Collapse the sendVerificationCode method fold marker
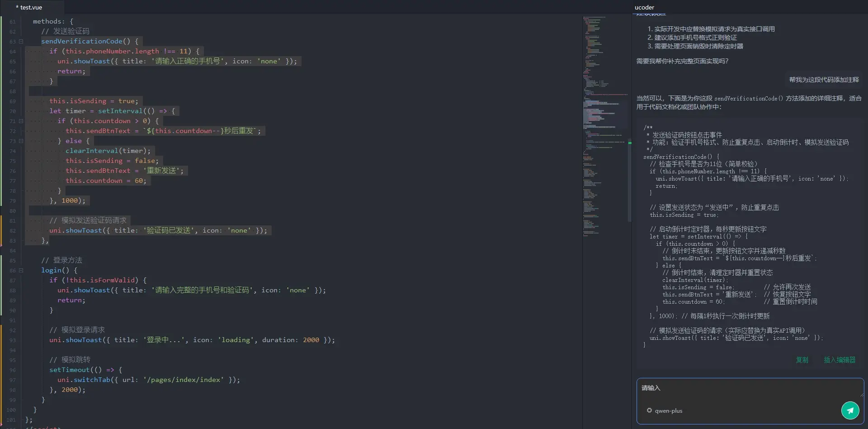The image size is (868, 429). point(21,41)
